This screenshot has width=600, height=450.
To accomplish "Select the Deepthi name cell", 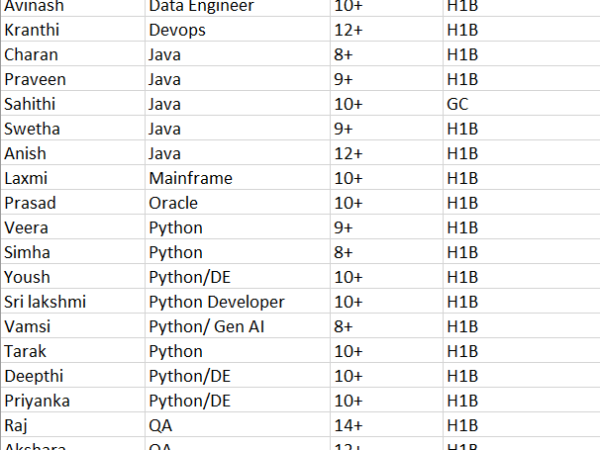I will tap(33, 376).
